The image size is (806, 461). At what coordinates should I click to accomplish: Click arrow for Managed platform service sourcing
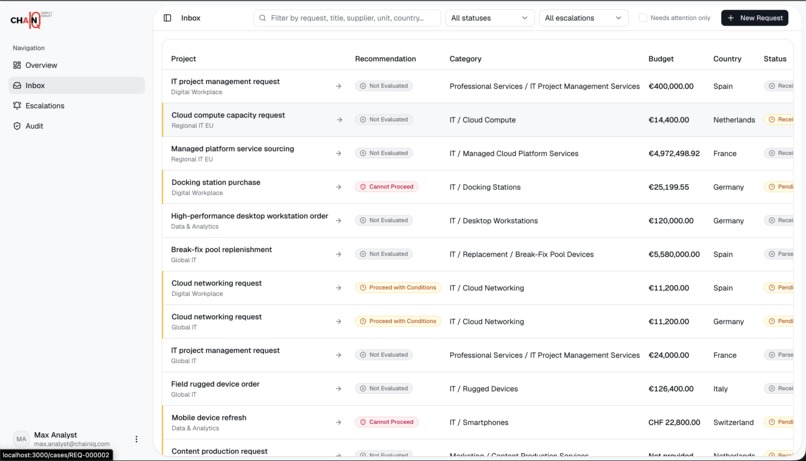338,153
